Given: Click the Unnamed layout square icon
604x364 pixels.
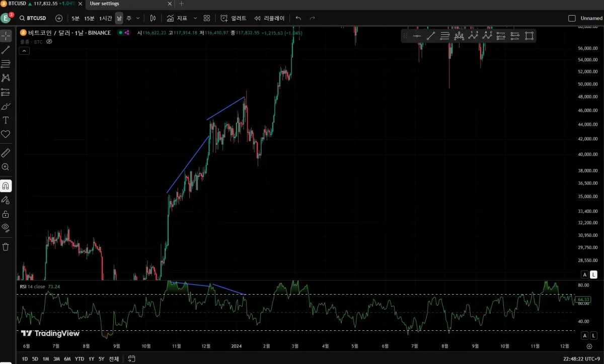Looking at the screenshot, I should [x=572, y=18].
